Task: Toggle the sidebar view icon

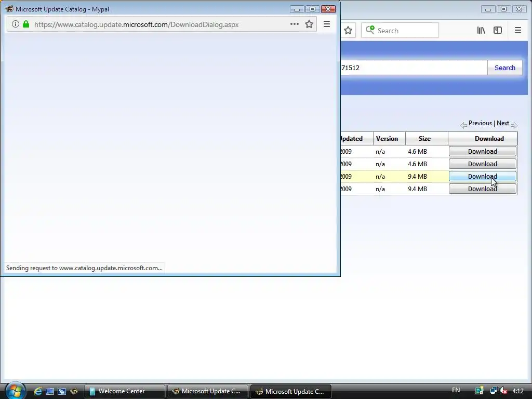Action: [x=498, y=30]
